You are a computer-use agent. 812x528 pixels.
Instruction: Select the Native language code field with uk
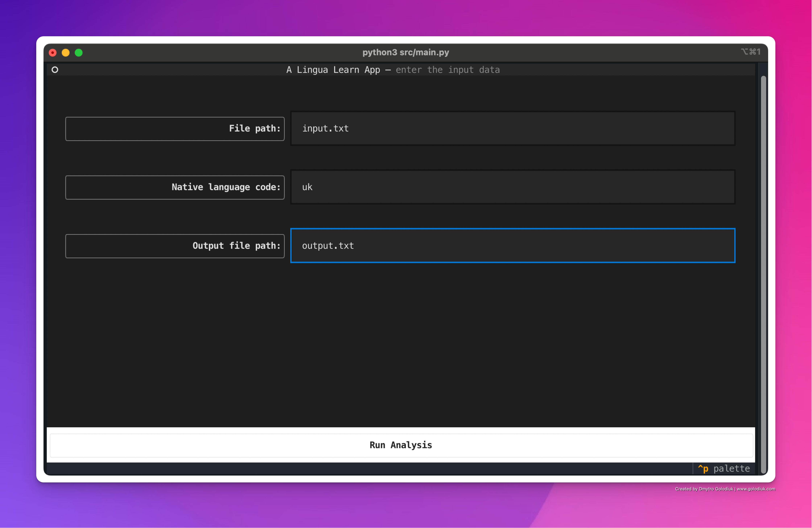click(x=512, y=187)
